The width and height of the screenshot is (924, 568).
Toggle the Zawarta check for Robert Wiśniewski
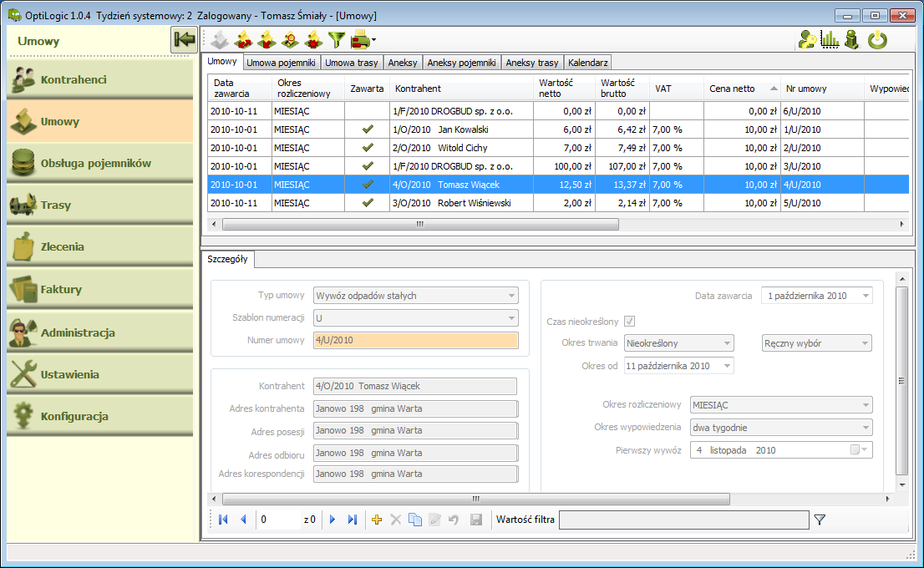tap(368, 202)
